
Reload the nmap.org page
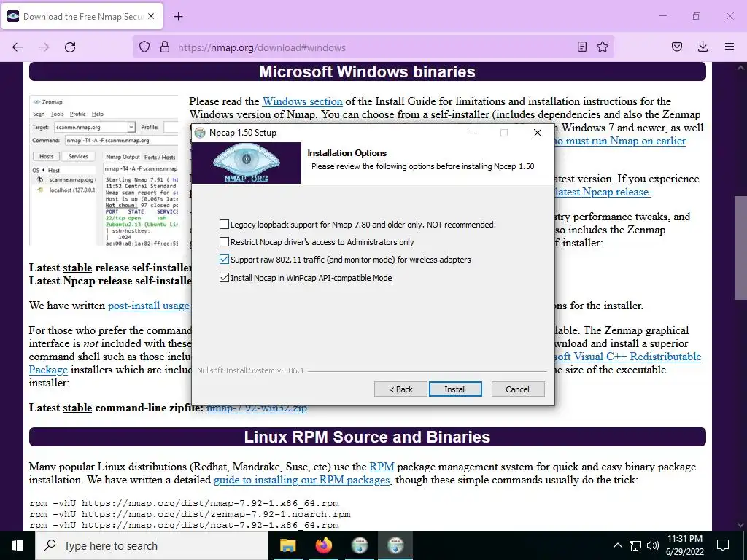click(x=70, y=47)
